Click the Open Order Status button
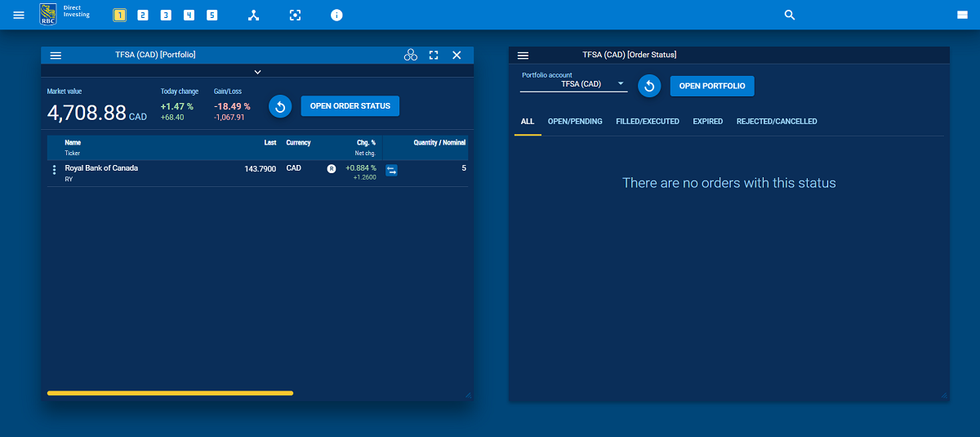This screenshot has height=437, width=980. point(350,106)
